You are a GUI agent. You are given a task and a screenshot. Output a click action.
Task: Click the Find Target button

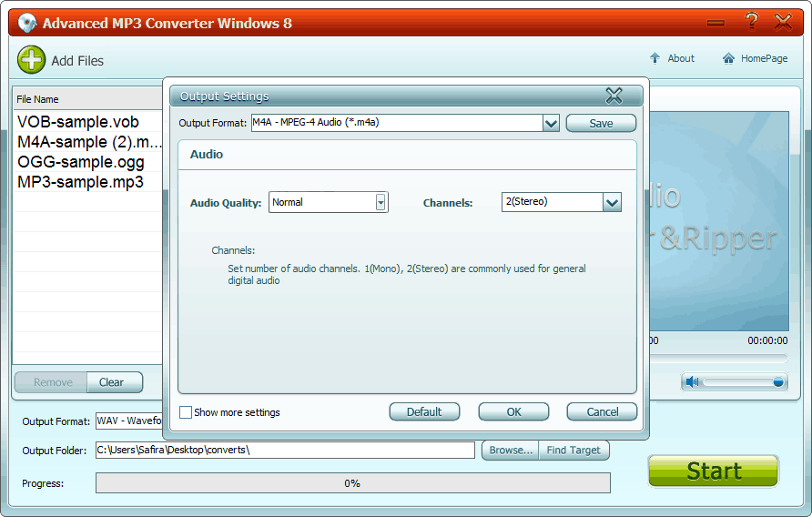[x=573, y=451]
